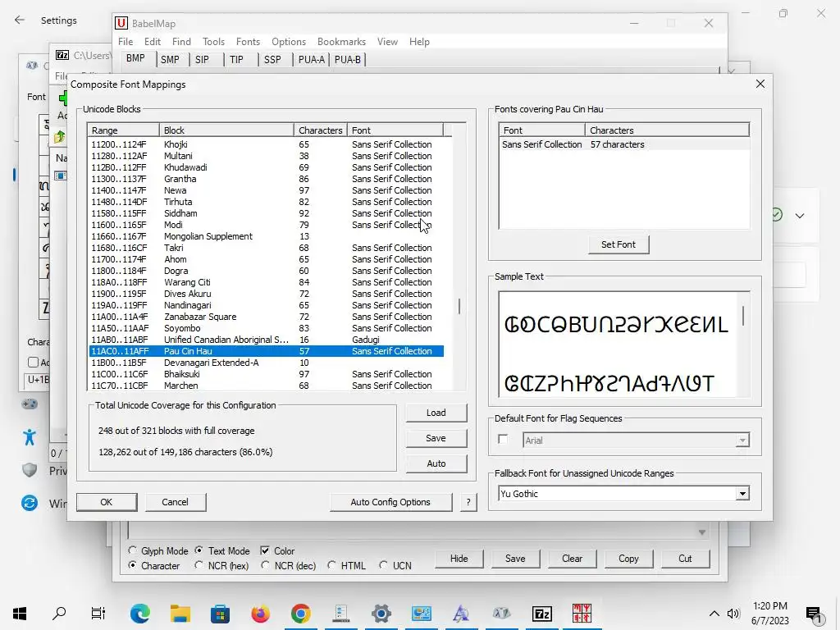Open Task View on the taskbar
The width and height of the screenshot is (840, 630).
coord(98,614)
